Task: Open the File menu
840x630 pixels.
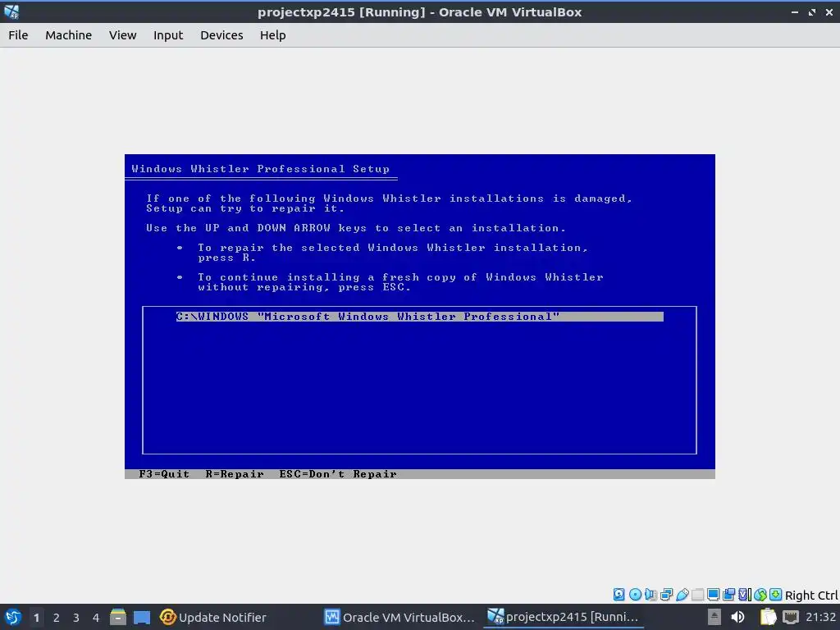Action: pyautogui.click(x=18, y=35)
